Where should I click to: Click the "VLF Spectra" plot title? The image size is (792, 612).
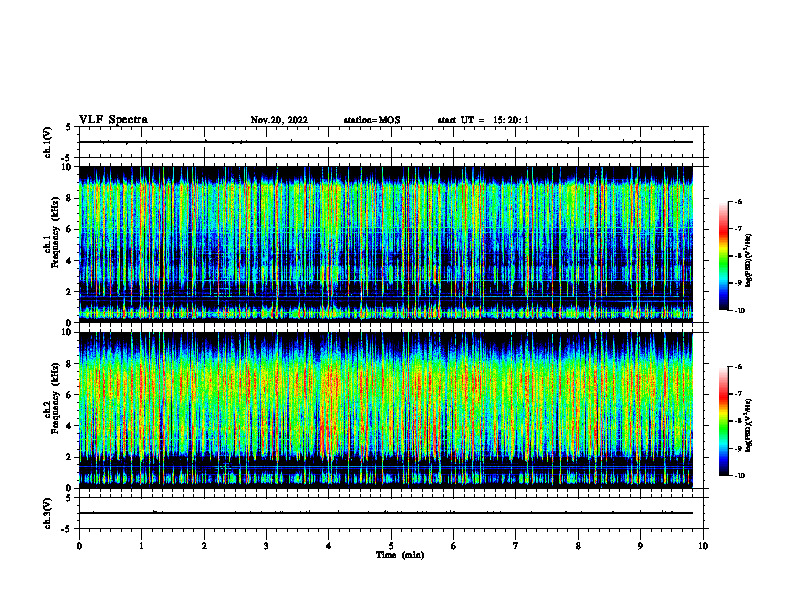pyautogui.click(x=113, y=120)
